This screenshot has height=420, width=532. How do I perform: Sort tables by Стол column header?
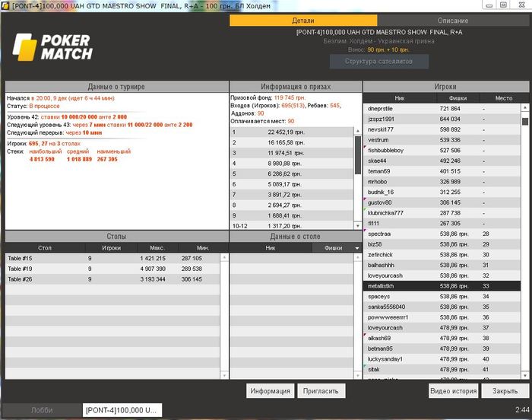(x=45, y=248)
